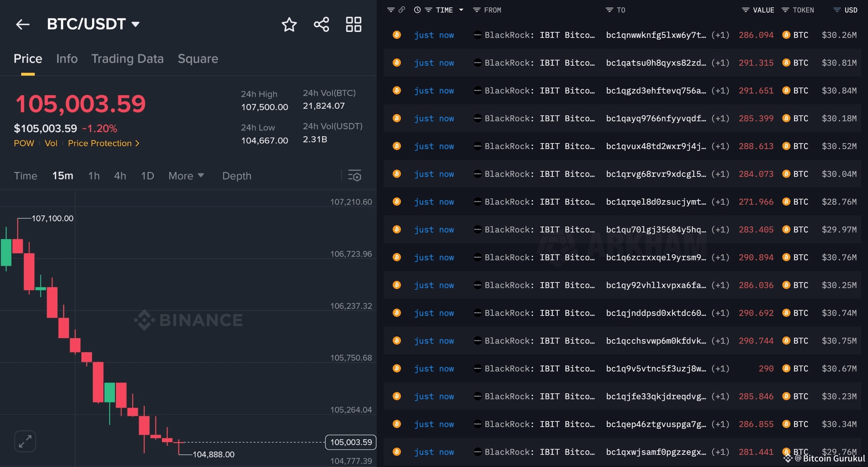
Task: Expand chart to fullscreen with arrows icon
Action: point(25,441)
